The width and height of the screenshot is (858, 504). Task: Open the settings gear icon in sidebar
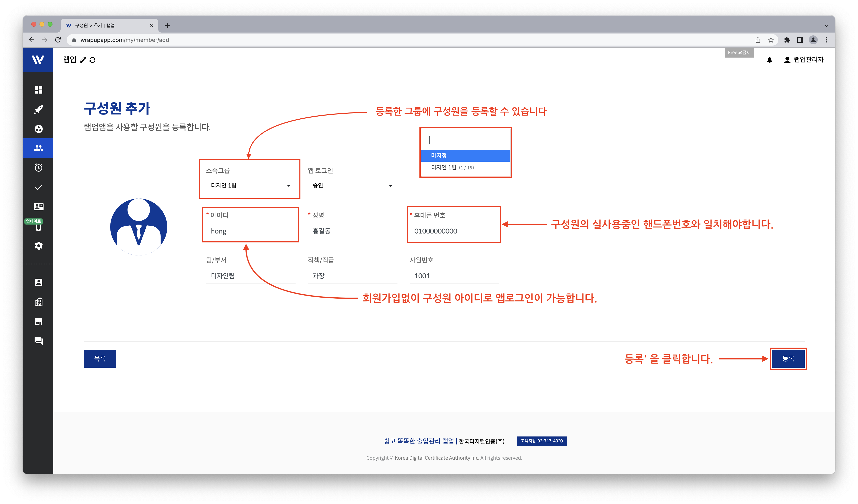pos(38,245)
